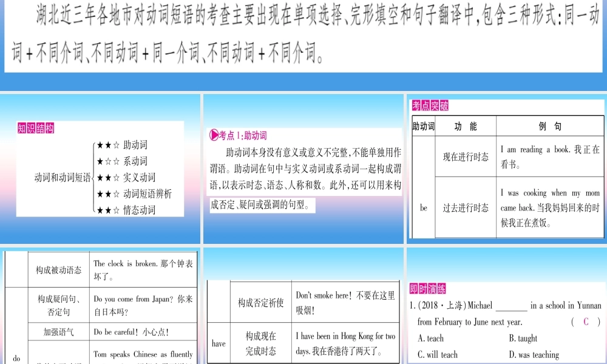
Task: Choose option 'B. taught'
Action: click(x=523, y=338)
